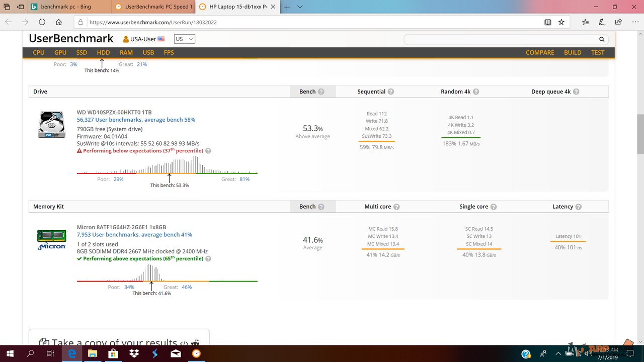Open the USB menu item

[148, 52]
